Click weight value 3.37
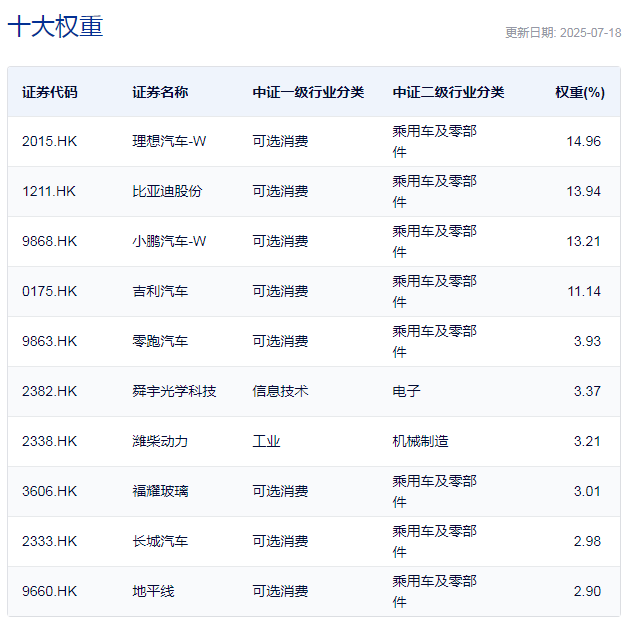The width and height of the screenshot is (624, 621). pos(587,391)
